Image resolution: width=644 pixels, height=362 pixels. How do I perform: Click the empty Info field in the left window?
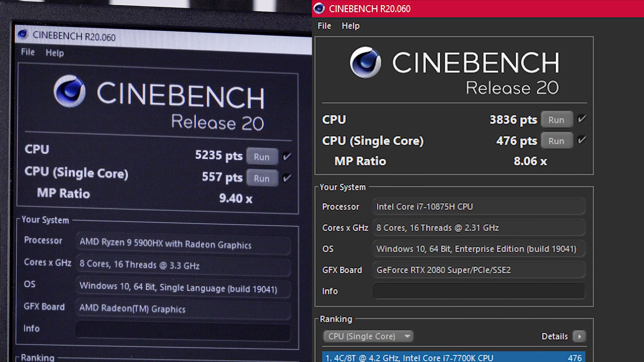(183, 331)
